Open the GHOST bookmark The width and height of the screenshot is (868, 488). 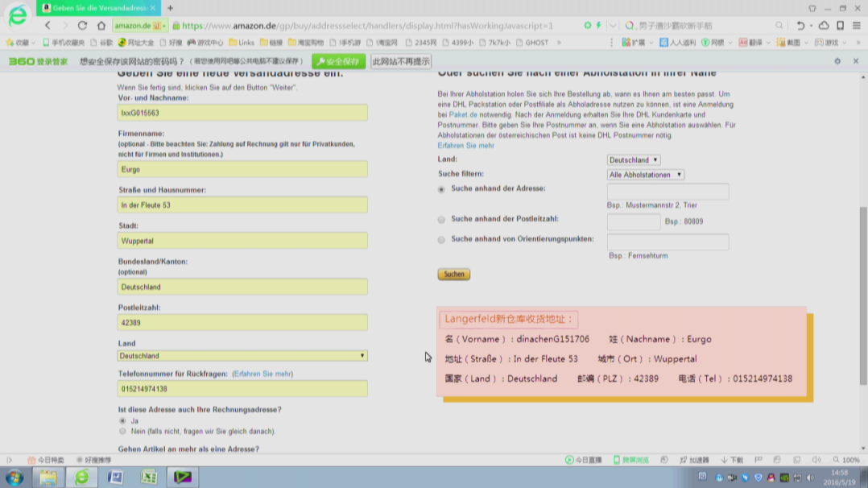pos(532,42)
